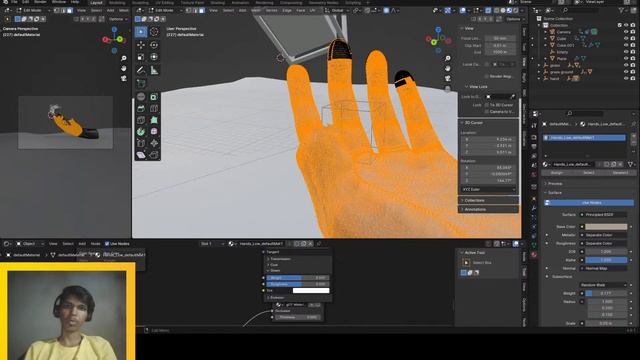640x360 pixels.
Task: Select the Knife tool
Action: coord(141,120)
